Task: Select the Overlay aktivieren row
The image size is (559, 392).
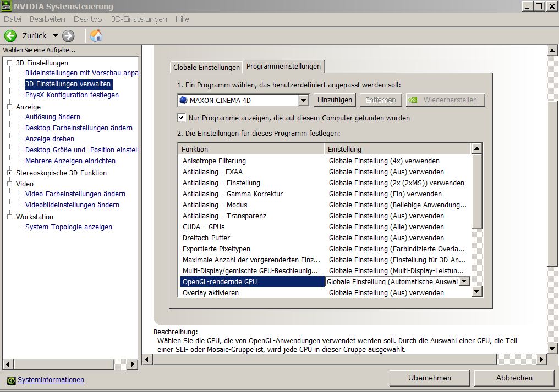Action: point(325,292)
